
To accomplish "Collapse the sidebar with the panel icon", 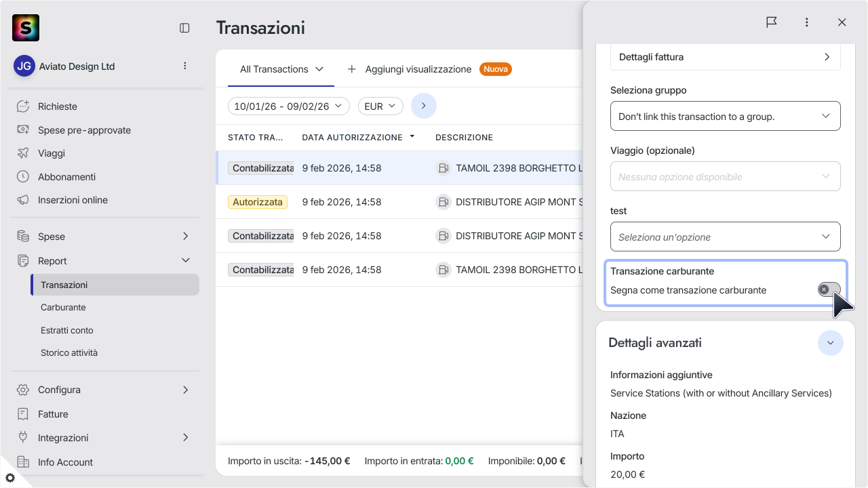I will pyautogui.click(x=184, y=28).
